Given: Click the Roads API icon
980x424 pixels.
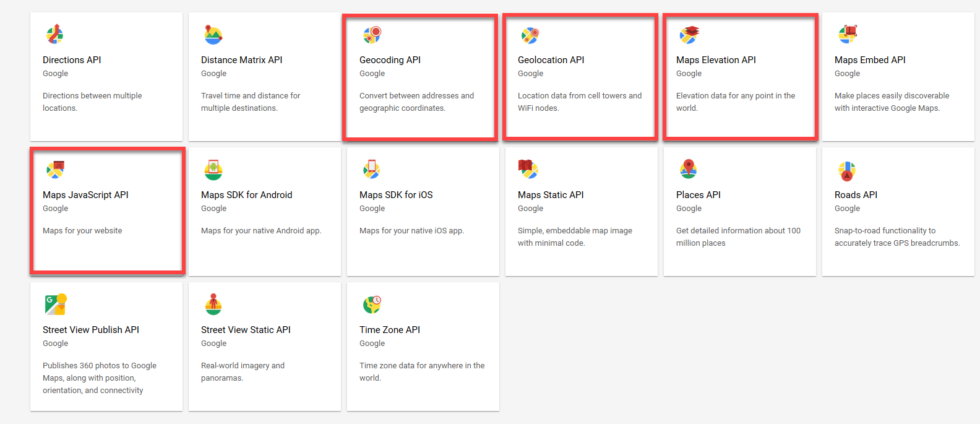Looking at the screenshot, I should [847, 170].
